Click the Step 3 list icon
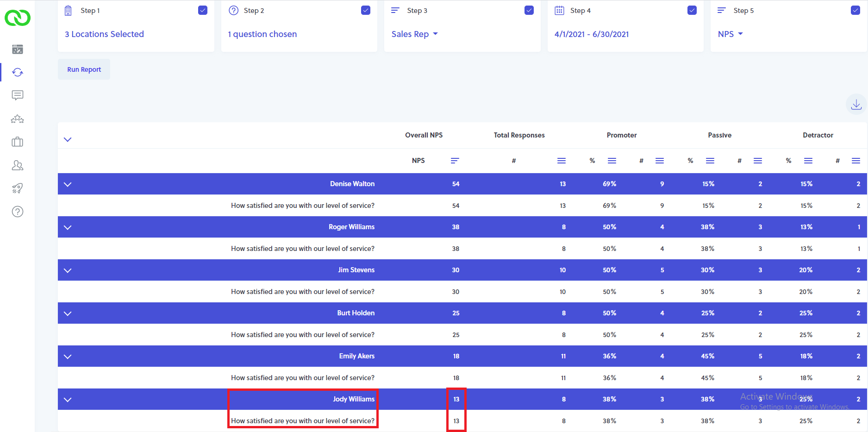The width and height of the screenshot is (868, 432). pos(395,10)
